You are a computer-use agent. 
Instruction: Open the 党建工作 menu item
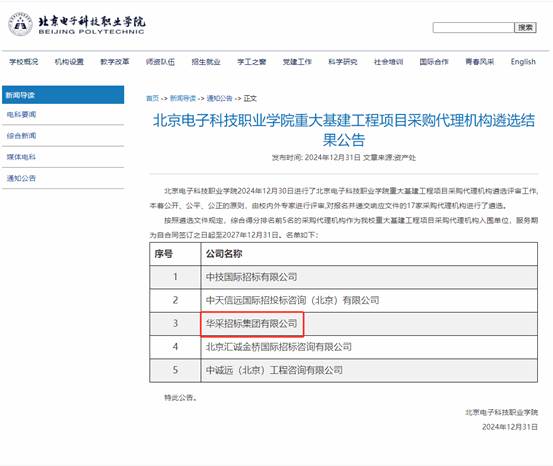point(297,62)
